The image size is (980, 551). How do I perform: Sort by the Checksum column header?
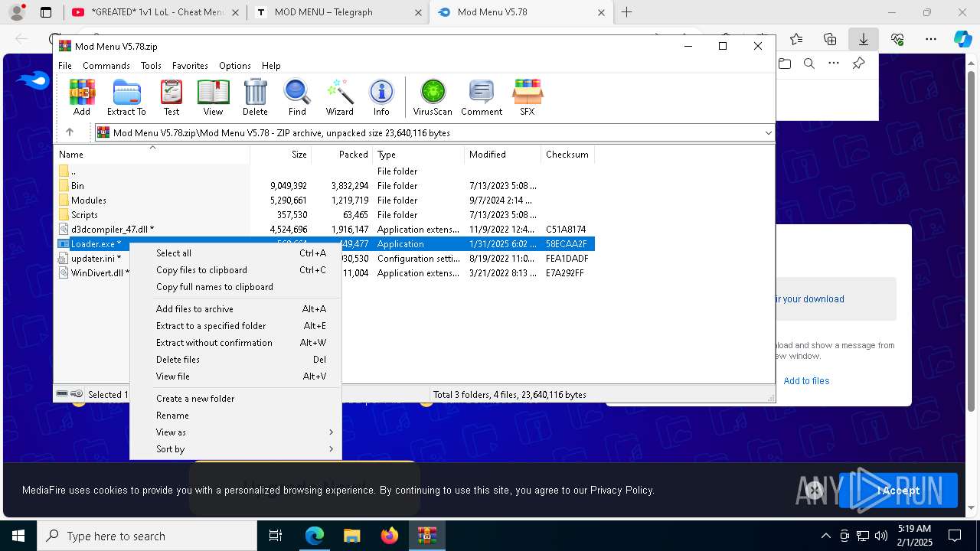pyautogui.click(x=567, y=154)
